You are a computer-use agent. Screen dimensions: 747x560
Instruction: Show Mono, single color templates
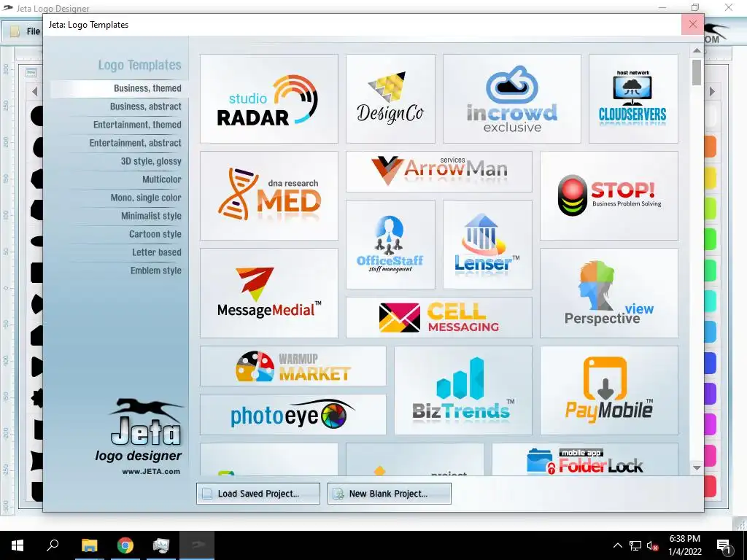click(146, 198)
